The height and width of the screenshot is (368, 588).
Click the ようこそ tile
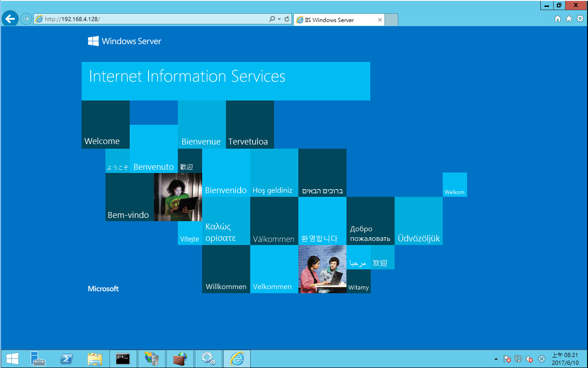point(117,161)
